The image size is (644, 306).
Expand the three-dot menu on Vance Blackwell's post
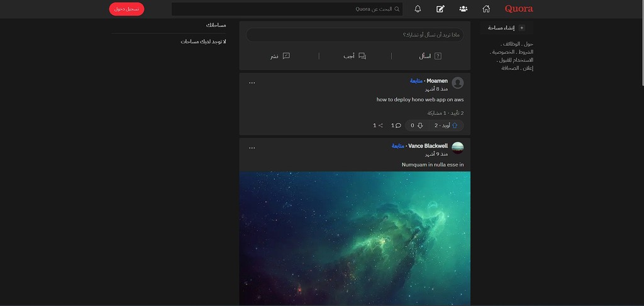pyautogui.click(x=252, y=148)
